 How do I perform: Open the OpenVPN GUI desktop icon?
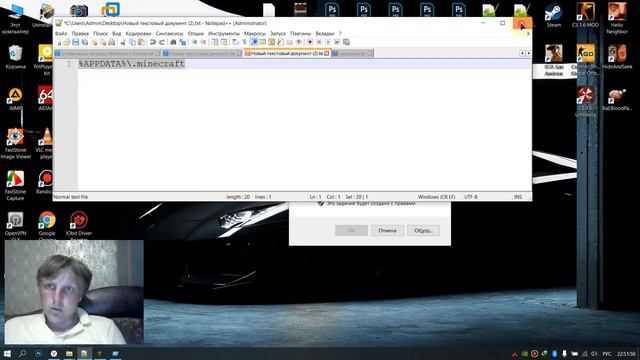[x=16, y=224]
